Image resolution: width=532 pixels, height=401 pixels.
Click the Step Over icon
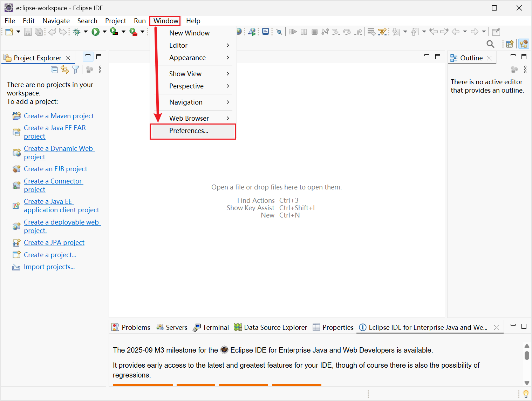pos(347,32)
